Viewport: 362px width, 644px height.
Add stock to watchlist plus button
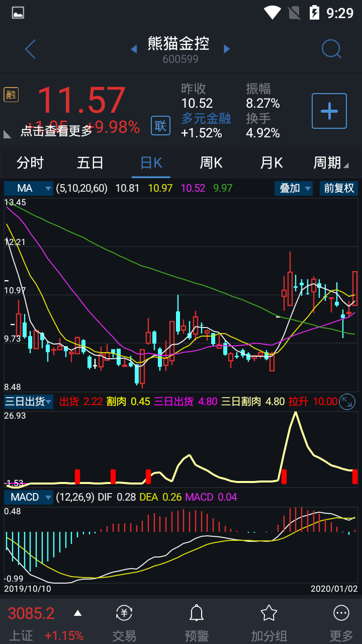tap(329, 111)
